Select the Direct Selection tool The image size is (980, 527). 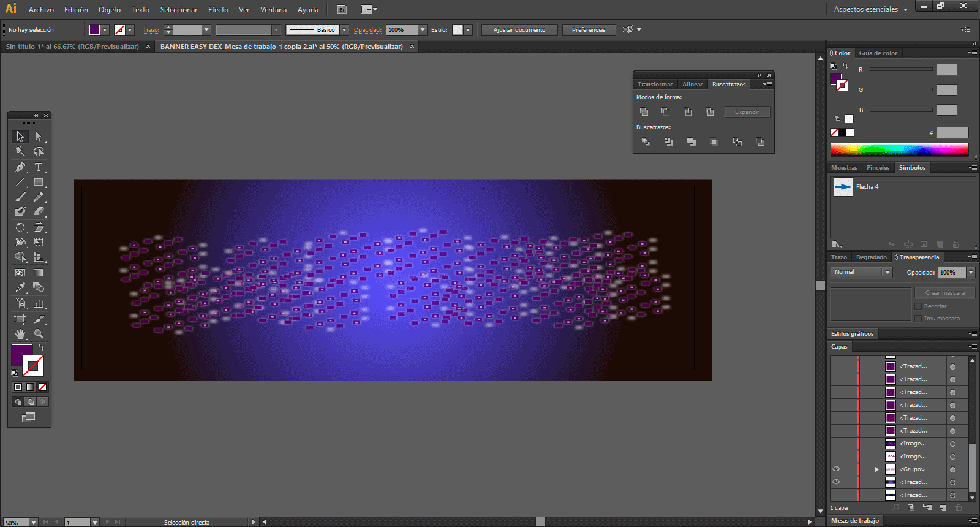coord(39,136)
